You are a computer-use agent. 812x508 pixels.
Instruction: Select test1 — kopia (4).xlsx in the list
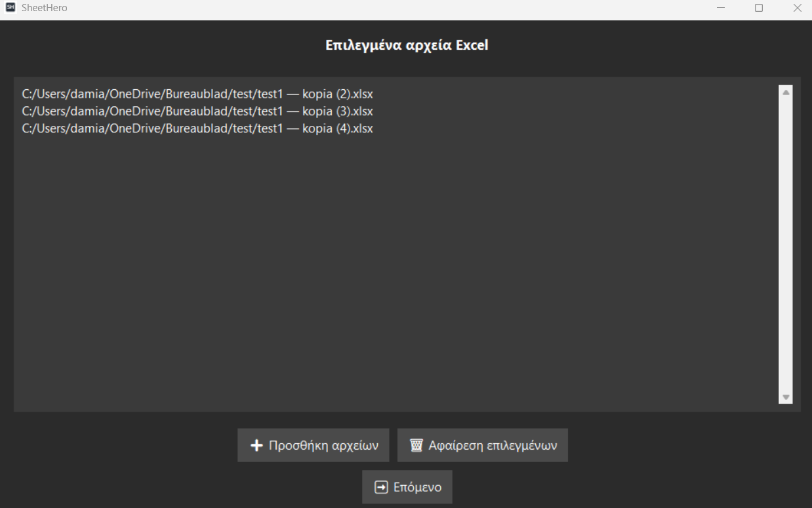pyautogui.click(x=197, y=128)
